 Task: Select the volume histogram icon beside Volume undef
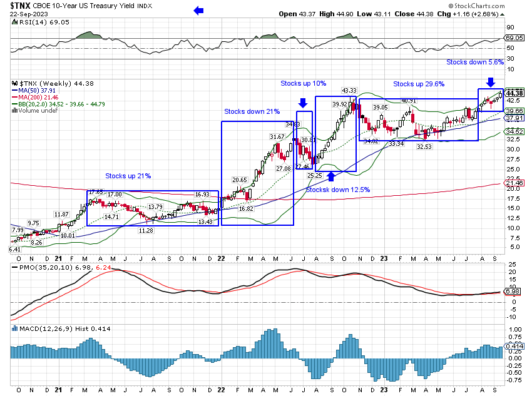[x=14, y=111]
